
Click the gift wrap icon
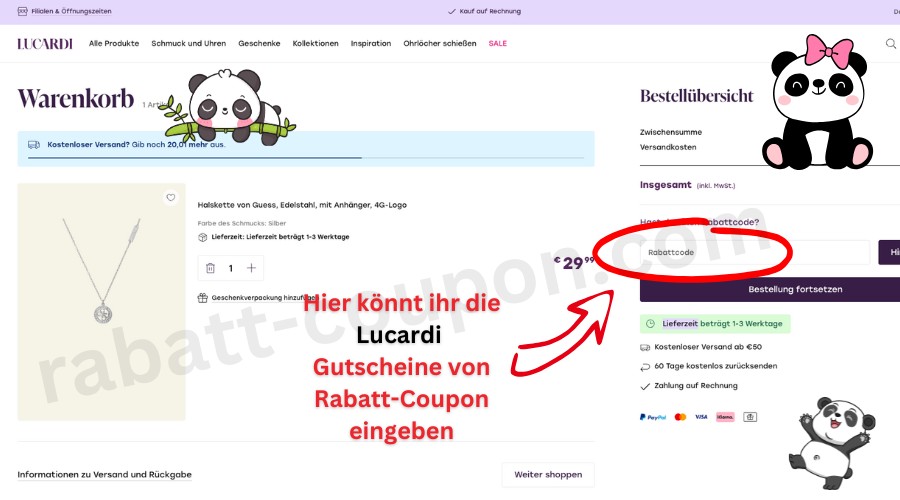point(203,298)
